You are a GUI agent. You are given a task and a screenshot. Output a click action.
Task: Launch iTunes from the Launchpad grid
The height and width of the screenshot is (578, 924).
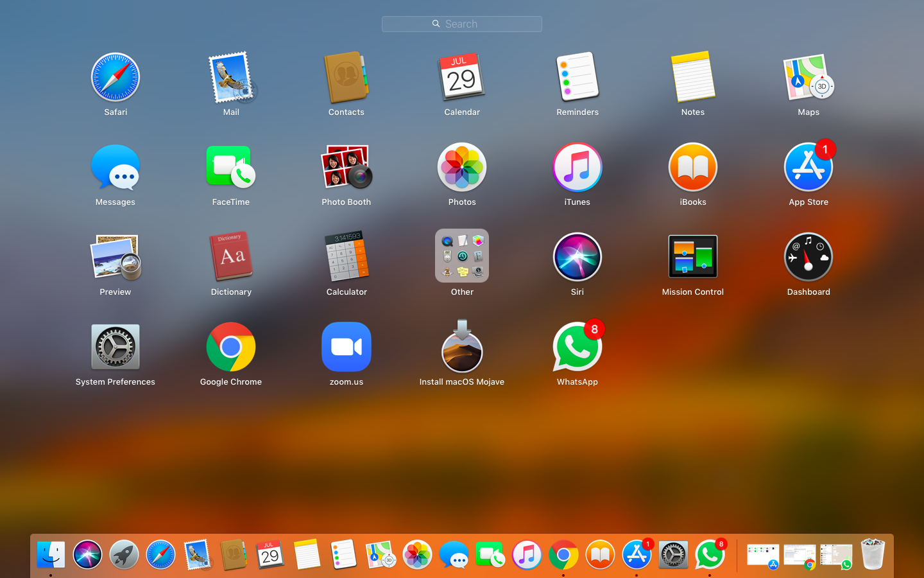tap(577, 167)
